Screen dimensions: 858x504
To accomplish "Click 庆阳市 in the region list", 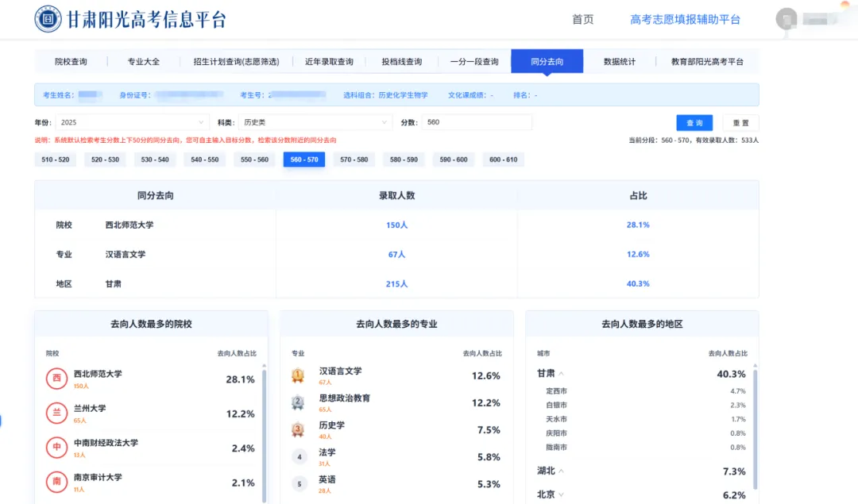I will click(x=556, y=433).
